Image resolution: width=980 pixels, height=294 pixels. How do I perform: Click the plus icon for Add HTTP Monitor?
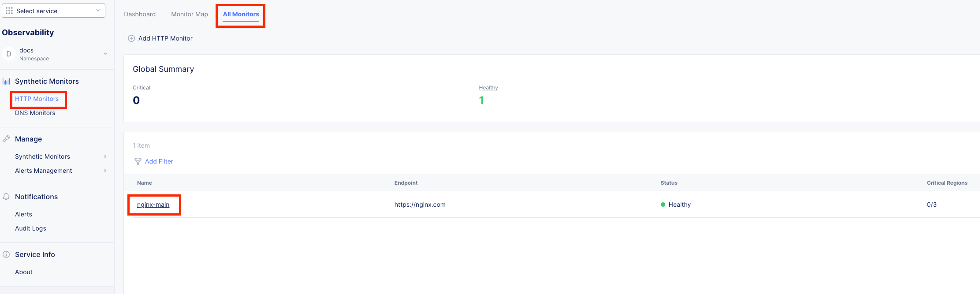[x=131, y=38]
